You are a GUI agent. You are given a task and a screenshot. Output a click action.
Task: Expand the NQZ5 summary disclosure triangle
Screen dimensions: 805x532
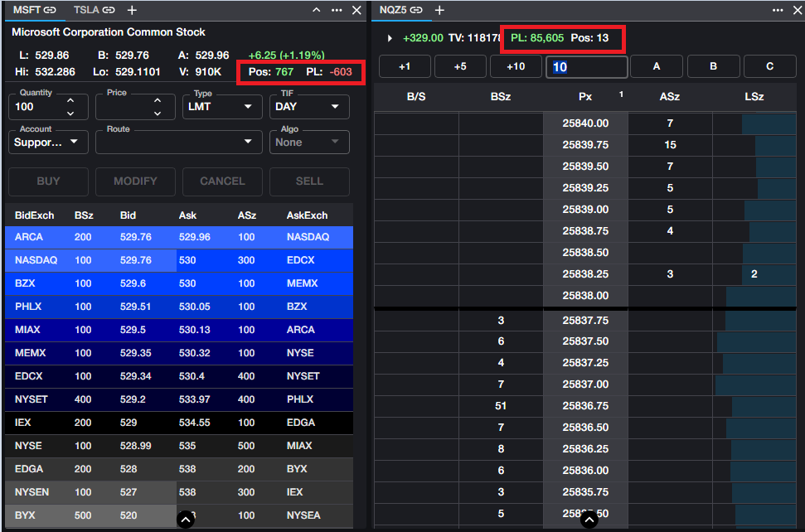(390, 38)
